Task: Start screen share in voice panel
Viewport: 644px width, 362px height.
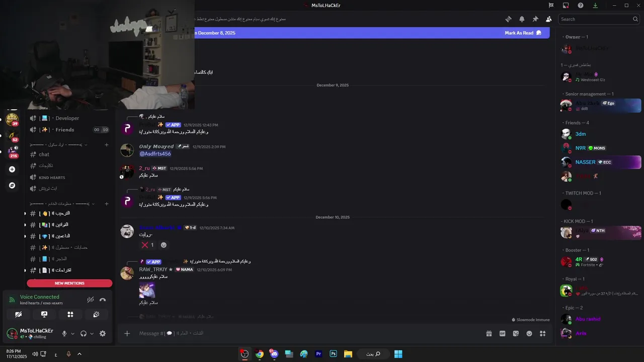Action: click(44, 314)
